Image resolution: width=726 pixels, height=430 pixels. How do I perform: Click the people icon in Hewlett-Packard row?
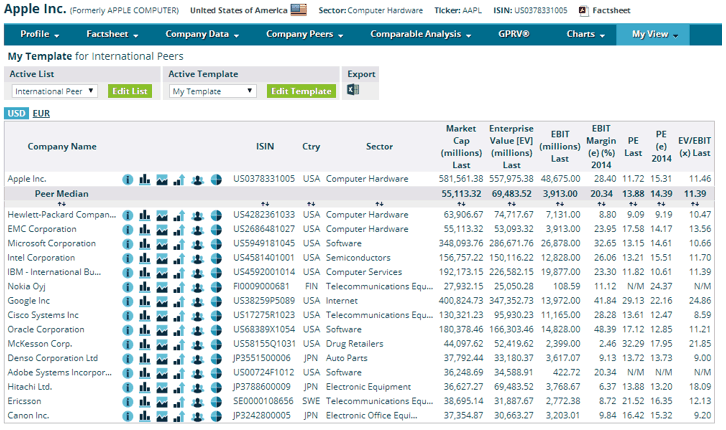(x=198, y=216)
